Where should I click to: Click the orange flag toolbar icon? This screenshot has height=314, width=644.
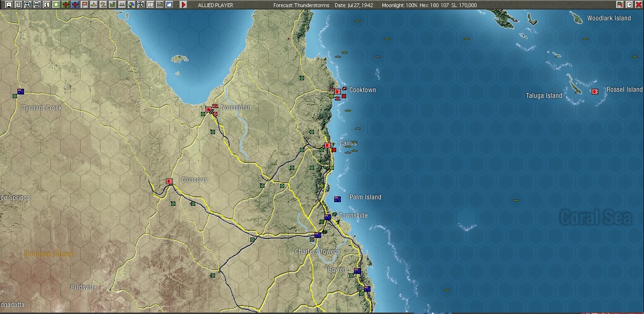click(x=84, y=5)
